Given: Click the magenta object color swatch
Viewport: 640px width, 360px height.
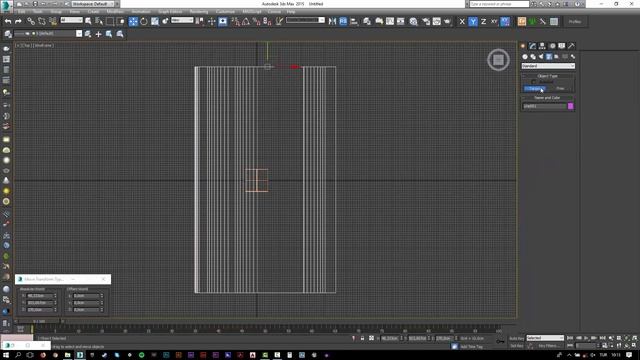Looking at the screenshot, I should pos(571,106).
